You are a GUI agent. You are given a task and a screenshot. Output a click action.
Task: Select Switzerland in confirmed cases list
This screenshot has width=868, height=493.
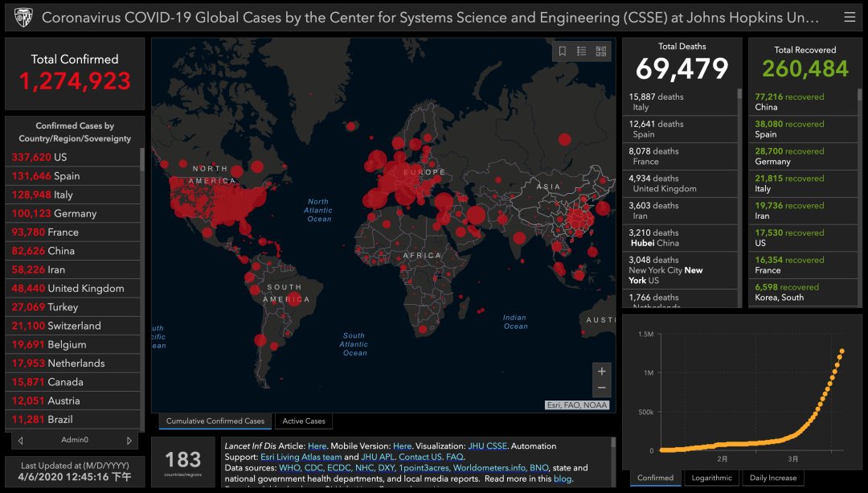click(72, 326)
